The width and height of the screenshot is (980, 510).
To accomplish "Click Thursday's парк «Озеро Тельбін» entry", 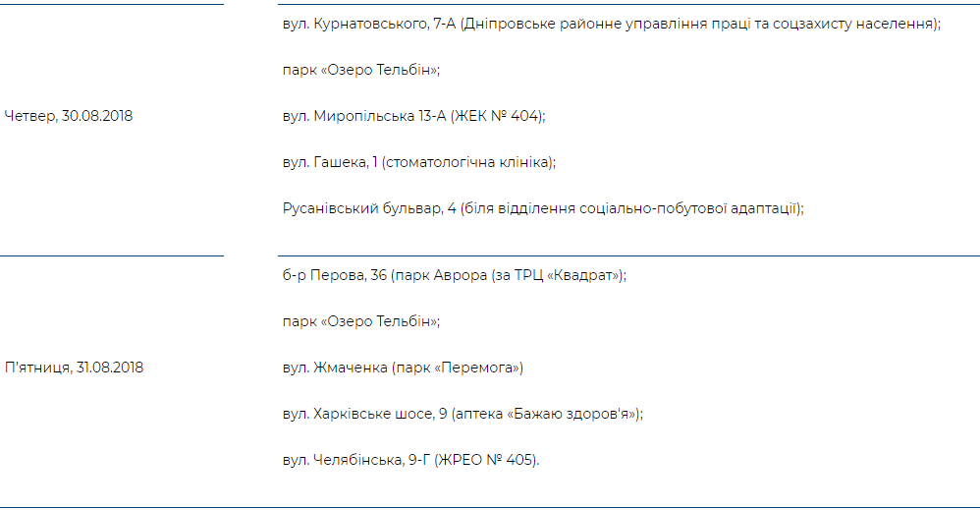I will point(360,70).
